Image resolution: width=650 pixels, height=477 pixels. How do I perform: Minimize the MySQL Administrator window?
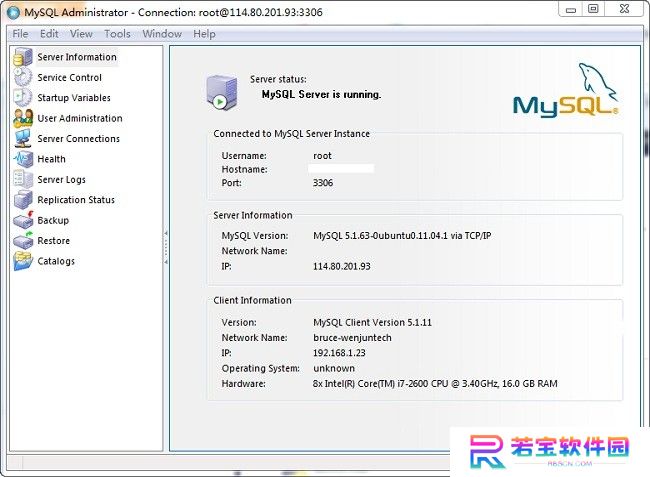571,9
